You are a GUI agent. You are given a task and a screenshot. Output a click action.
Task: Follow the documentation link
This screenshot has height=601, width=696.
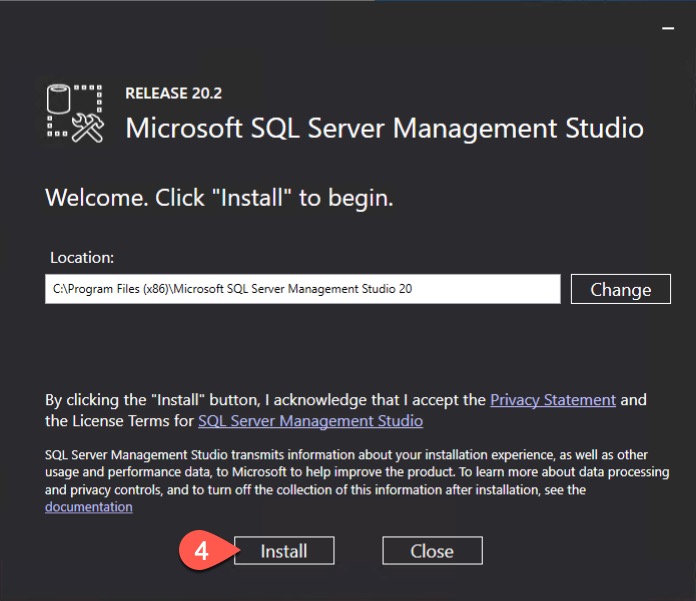pos(88,507)
